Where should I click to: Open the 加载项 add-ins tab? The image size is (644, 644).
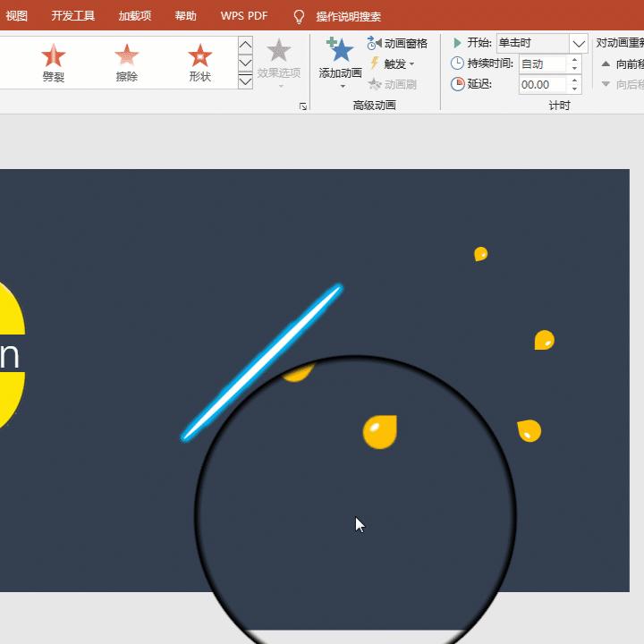(135, 16)
